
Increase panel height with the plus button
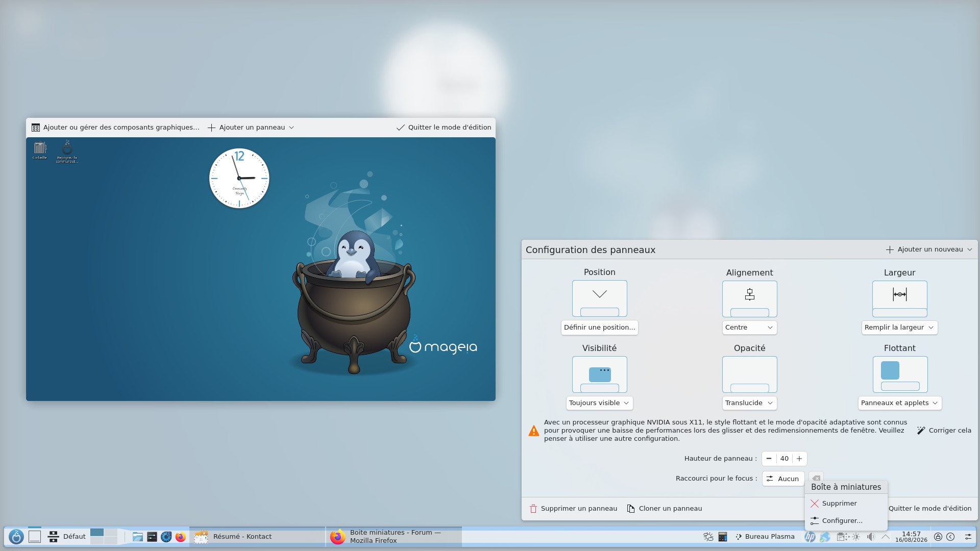[799, 459]
